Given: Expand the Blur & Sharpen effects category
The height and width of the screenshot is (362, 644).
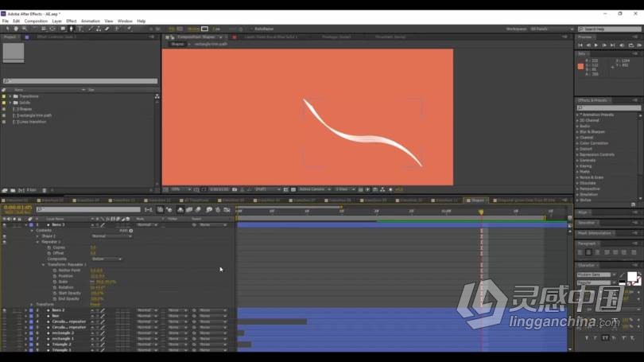Looking at the screenshot, I should (x=589, y=131).
